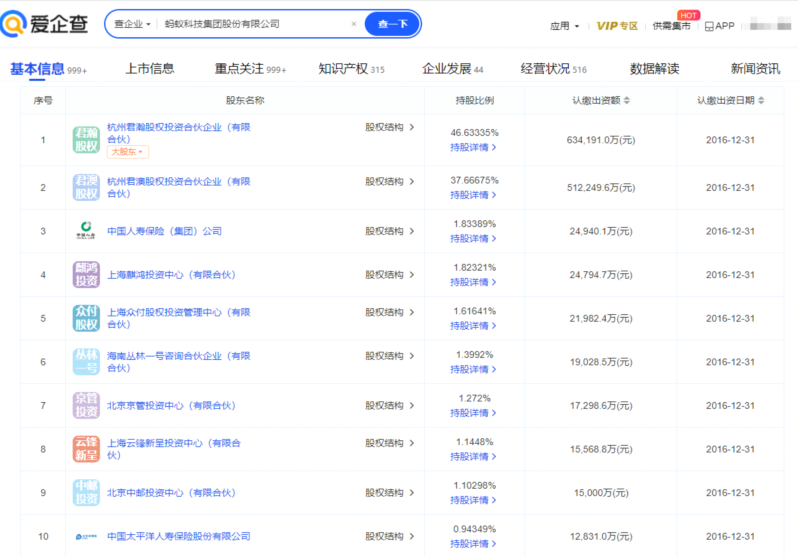Open the 供需集市 link

click(671, 26)
